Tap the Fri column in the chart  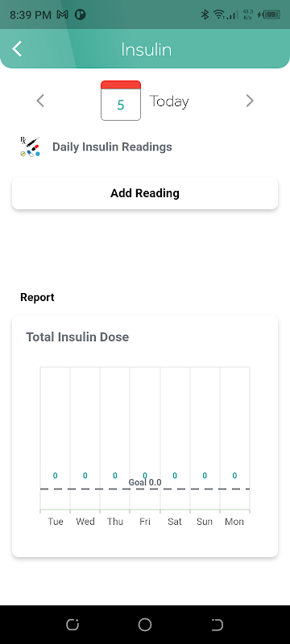(145, 440)
